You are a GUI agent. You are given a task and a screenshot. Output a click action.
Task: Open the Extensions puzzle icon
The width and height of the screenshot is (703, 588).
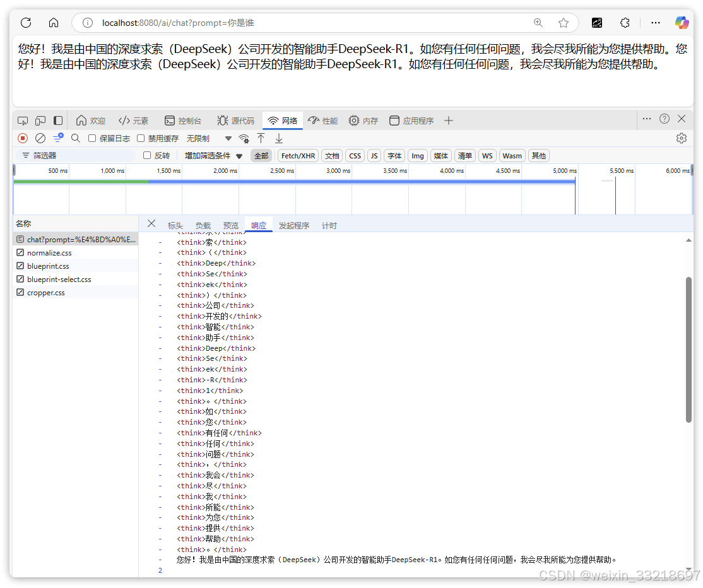pos(625,23)
